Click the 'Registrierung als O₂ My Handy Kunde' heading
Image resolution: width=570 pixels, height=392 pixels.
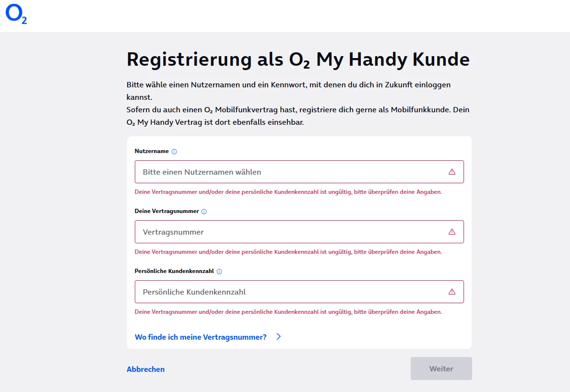298,59
